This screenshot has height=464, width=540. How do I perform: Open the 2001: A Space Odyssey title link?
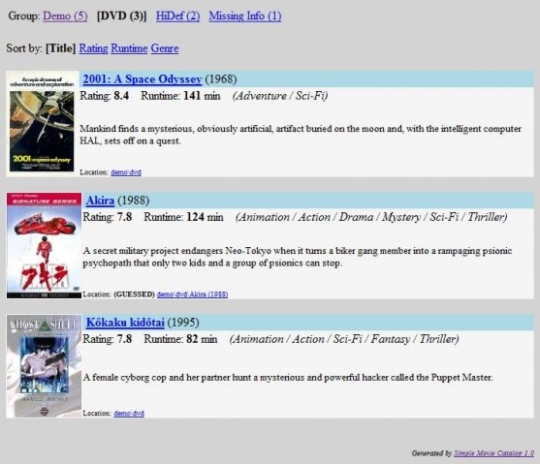tap(142, 79)
